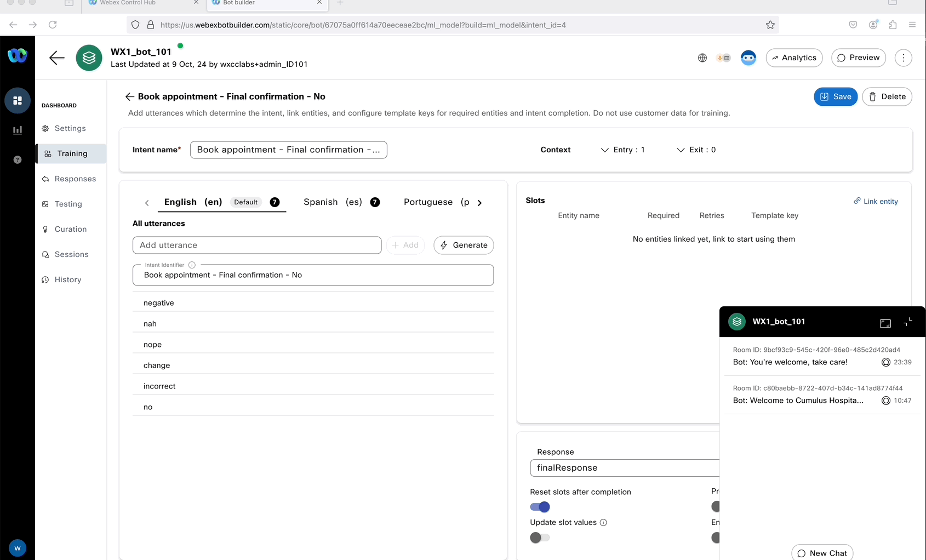Viewport: 926px width, 560px height.
Task: Expand the Exit context dropdown
Action: [696, 150]
